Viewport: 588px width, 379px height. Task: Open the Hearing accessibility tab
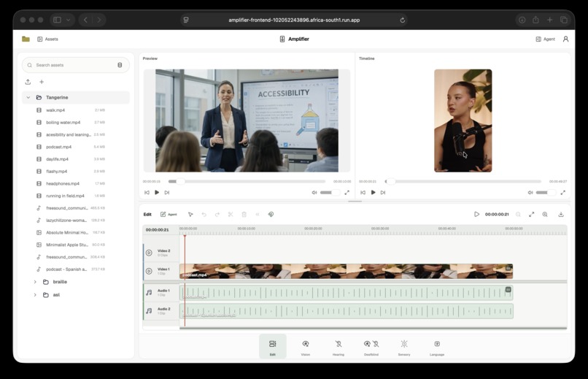pyautogui.click(x=339, y=347)
